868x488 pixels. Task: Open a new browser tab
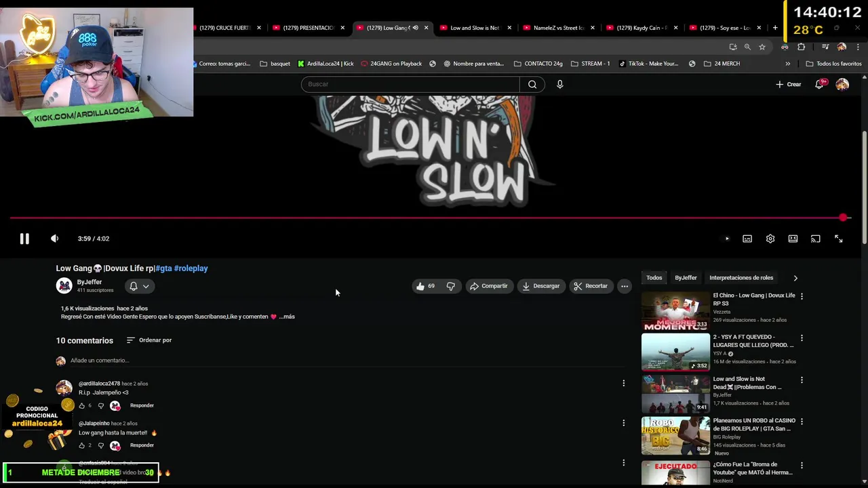pos(775,28)
